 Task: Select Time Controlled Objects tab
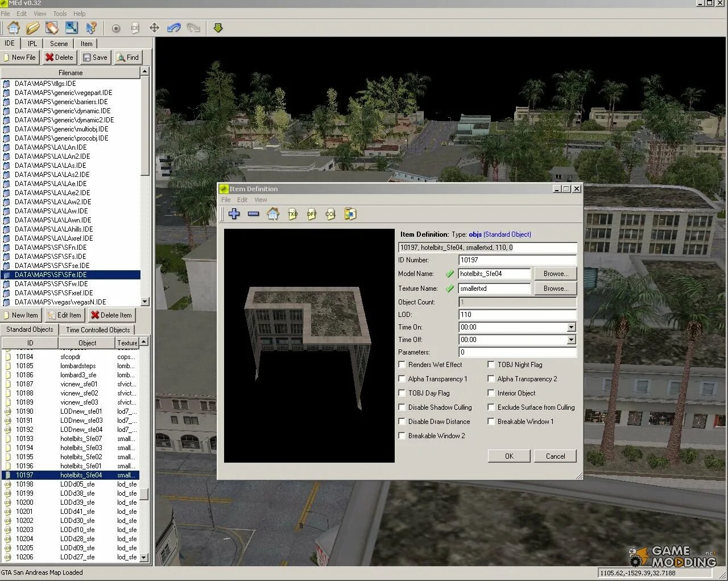click(x=98, y=329)
